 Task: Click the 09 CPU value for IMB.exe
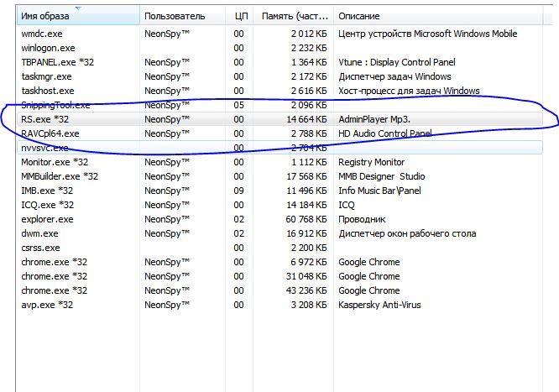click(x=239, y=191)
